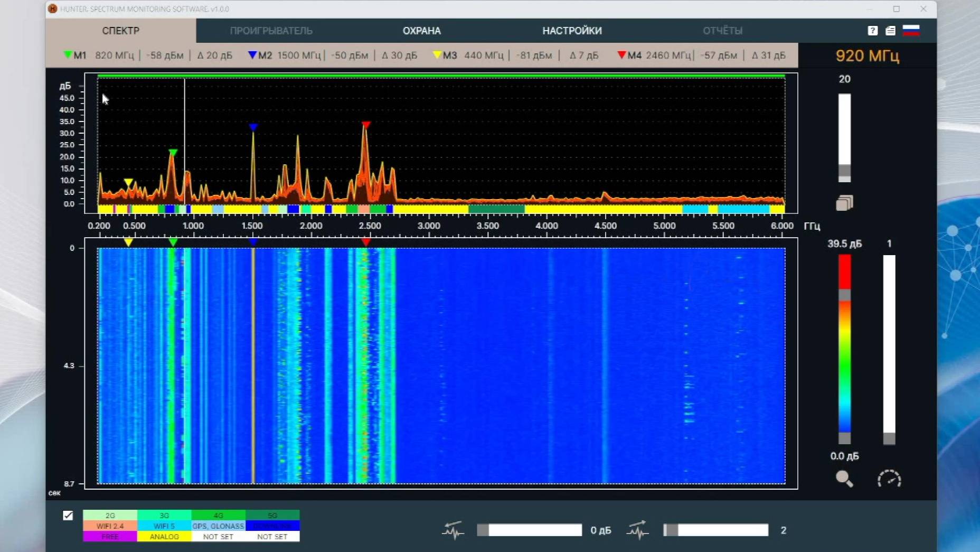This screenshot has height=552, width=980.
Task: Click the WIFI 5 legend swatch
Action: click(x=164, y=526)
